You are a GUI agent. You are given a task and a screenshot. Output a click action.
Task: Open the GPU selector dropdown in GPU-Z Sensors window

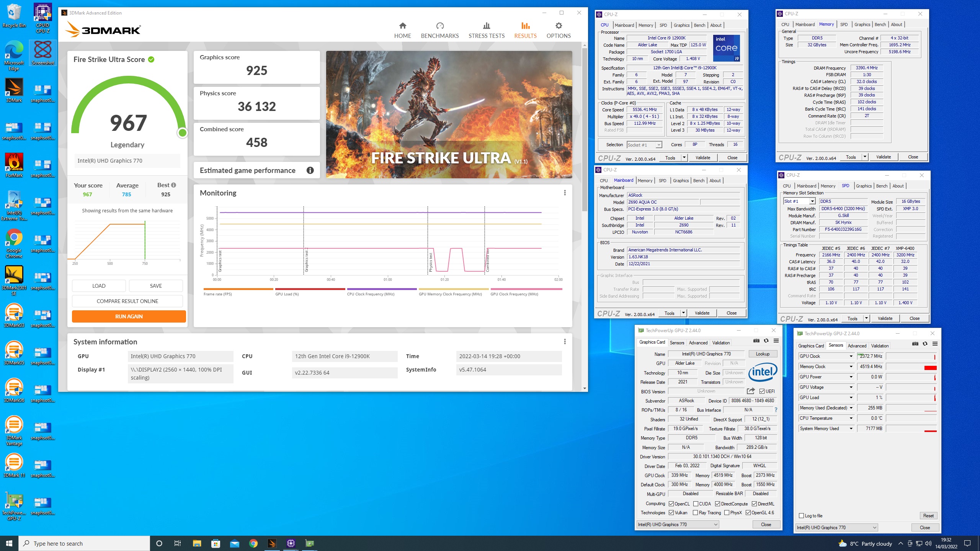pos(836,527)
